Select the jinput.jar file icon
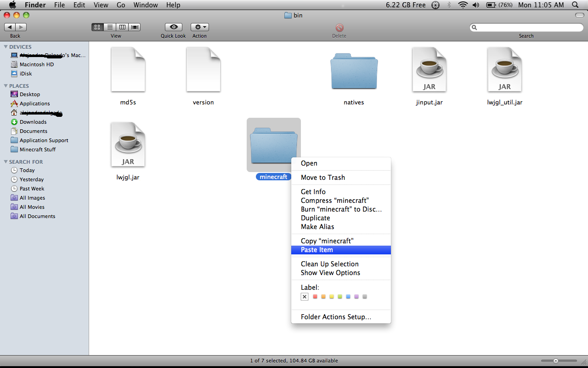The height and width of the screenshot is (368, 588). tap(430, 69)
